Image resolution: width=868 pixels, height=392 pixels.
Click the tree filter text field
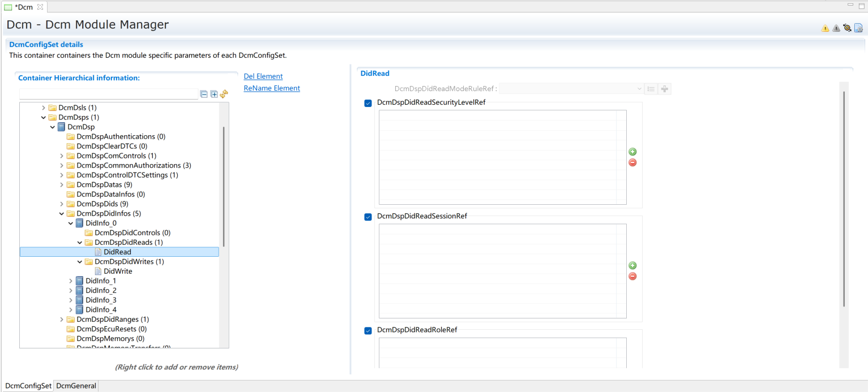(109, 94)
